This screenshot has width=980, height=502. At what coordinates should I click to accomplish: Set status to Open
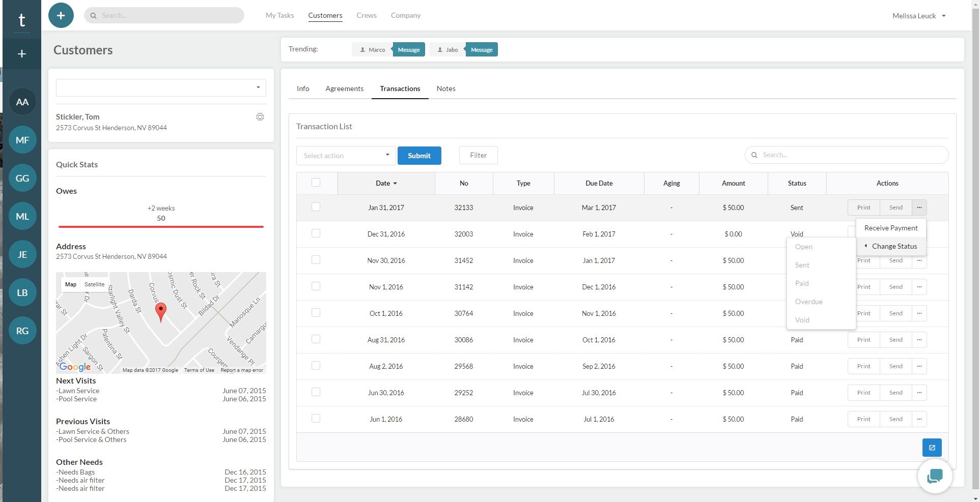tap(821, 247)
